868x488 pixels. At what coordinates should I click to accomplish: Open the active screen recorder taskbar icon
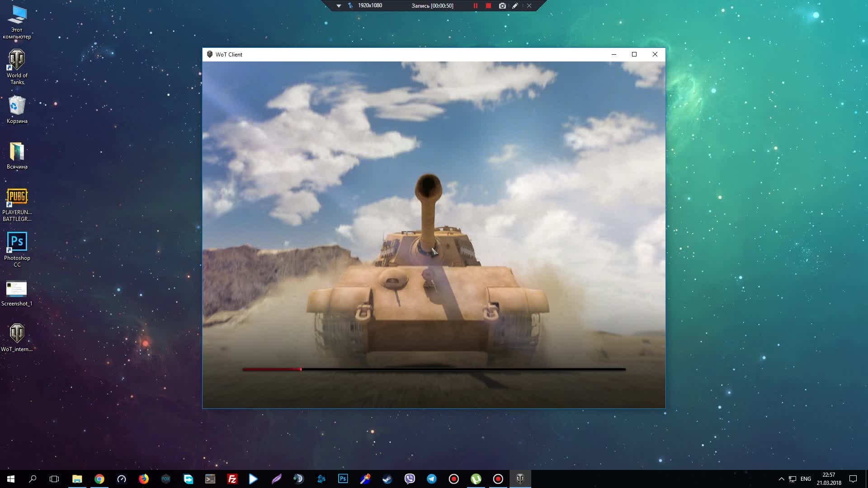coord(498,479)
